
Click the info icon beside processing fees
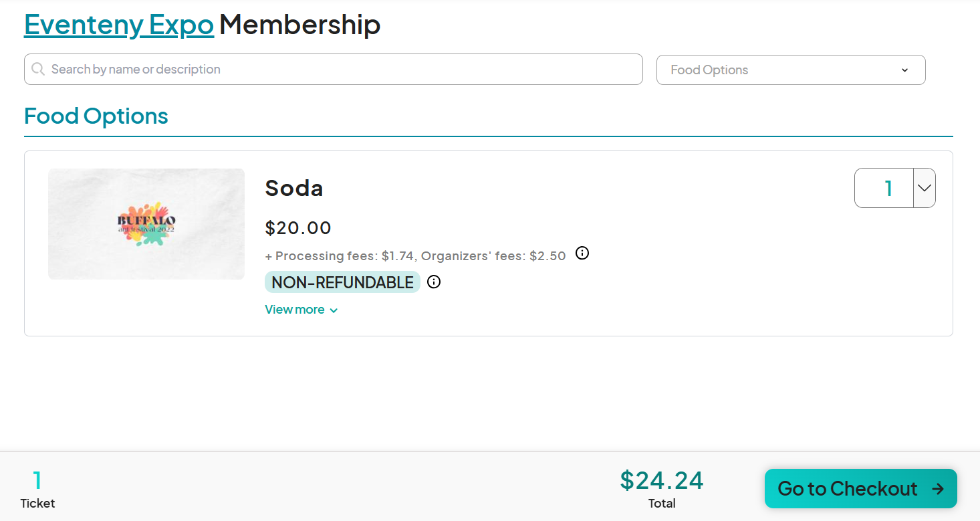tap(582, 253)
